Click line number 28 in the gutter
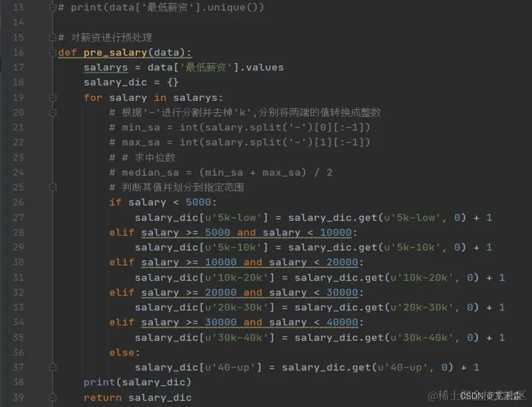The height and width of the screenshot is (407, 532). pyautogui.click(x=19, y=232)
